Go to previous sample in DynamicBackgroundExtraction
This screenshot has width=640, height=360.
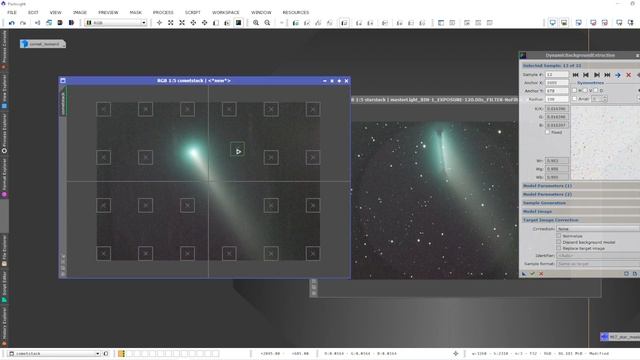pyautogui.click(x=586, y=75)
